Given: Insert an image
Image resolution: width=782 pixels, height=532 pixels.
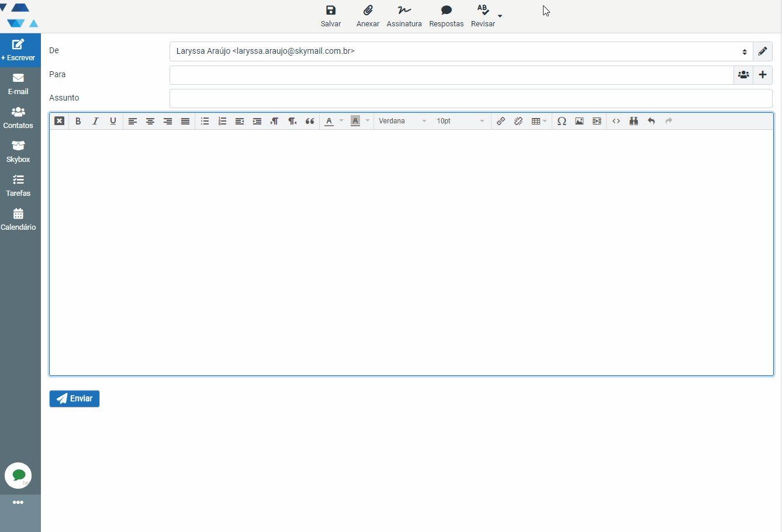Looking at the screenshot, I should tap(579, 121).
